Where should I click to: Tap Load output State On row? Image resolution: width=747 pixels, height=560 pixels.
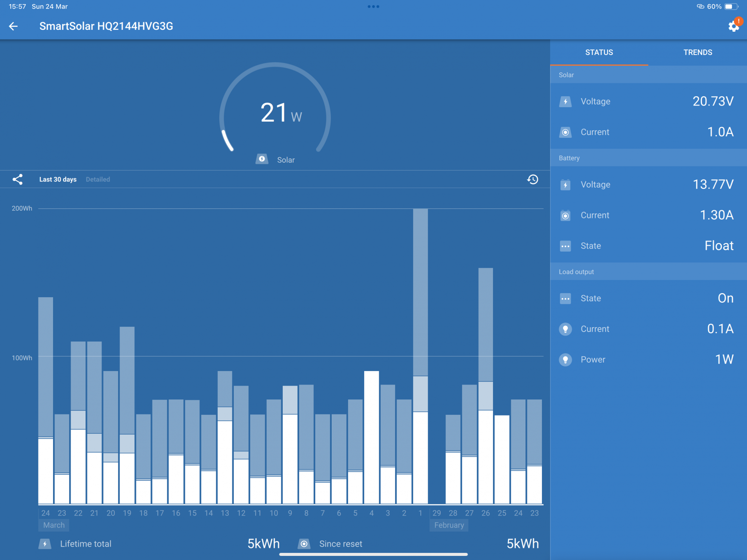coord(648,298)
